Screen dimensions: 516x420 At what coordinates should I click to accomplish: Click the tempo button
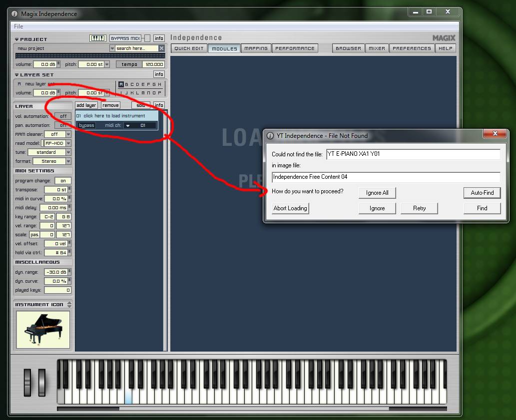(129, 64)
